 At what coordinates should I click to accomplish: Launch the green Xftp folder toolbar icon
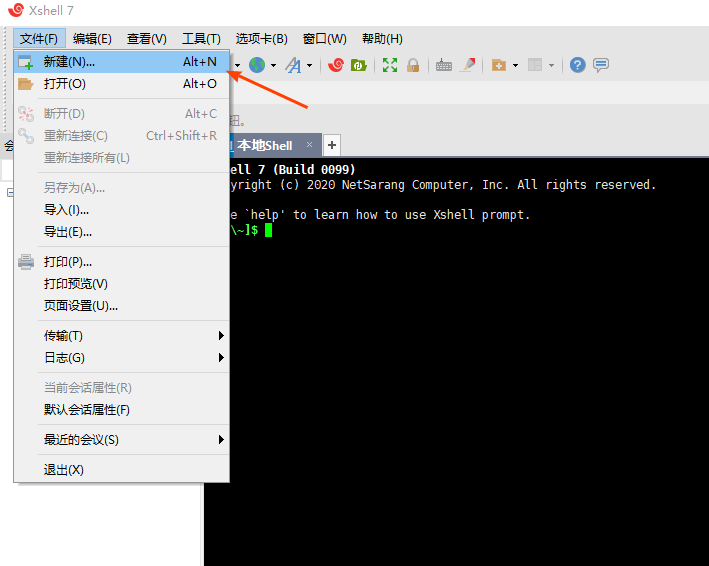359,65
